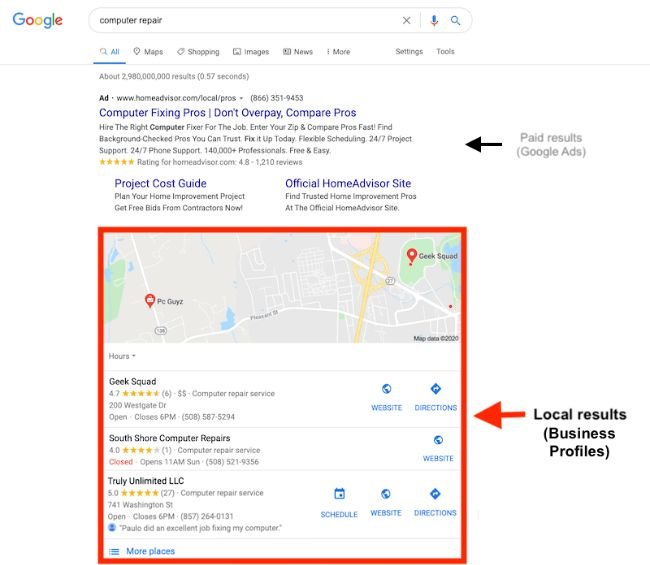Open the South Shore Computer Repairs listing
The width and height of the screenshot is (650, 565).
[169, 438]
